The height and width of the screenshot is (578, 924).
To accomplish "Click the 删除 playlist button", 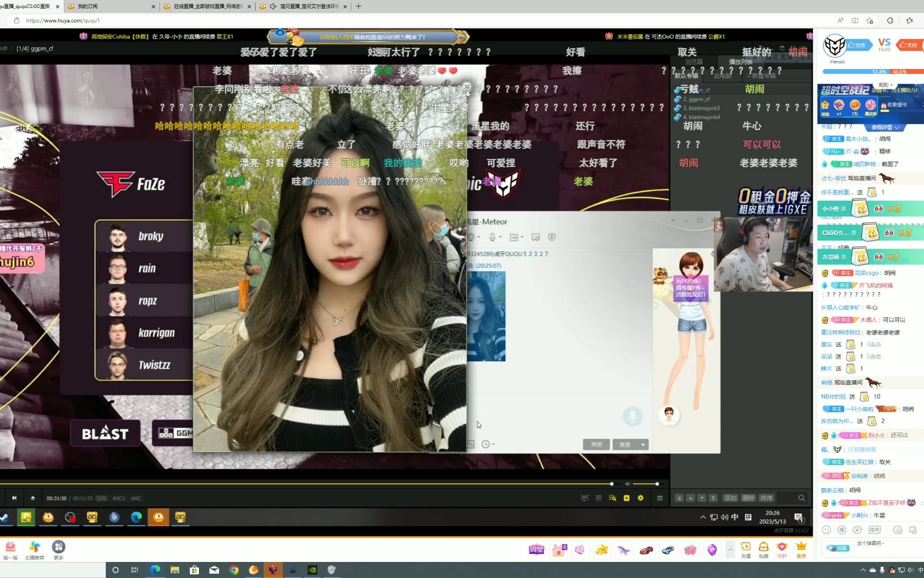I will [749, 498].
